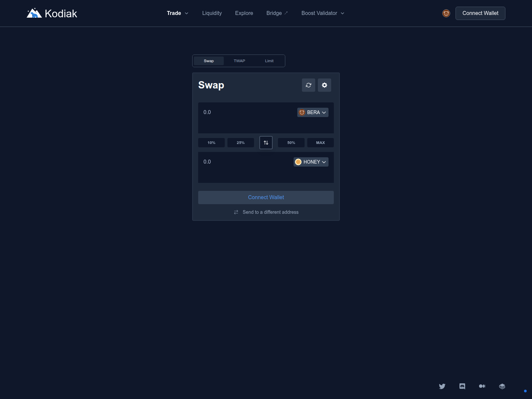Expand the Boost Validator menu
This screenshot has width=532, height=399.
pos(323,13)
